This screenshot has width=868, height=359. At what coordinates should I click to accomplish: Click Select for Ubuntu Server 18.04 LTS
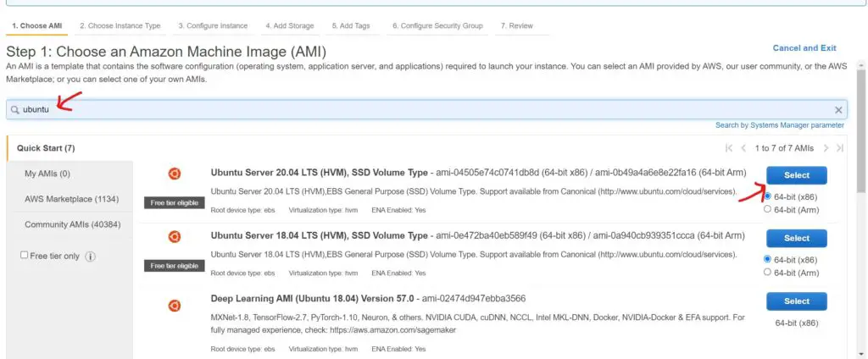click(797, 239)
